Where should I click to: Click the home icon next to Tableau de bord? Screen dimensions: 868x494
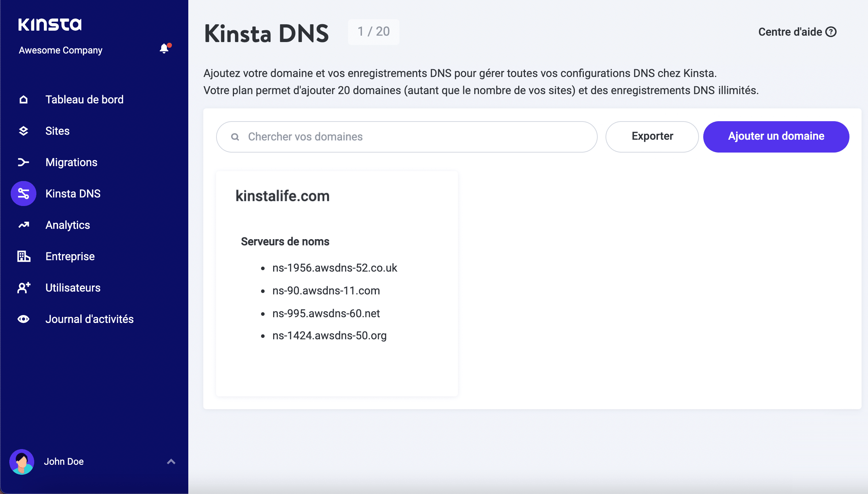click(x=24, y=99)
